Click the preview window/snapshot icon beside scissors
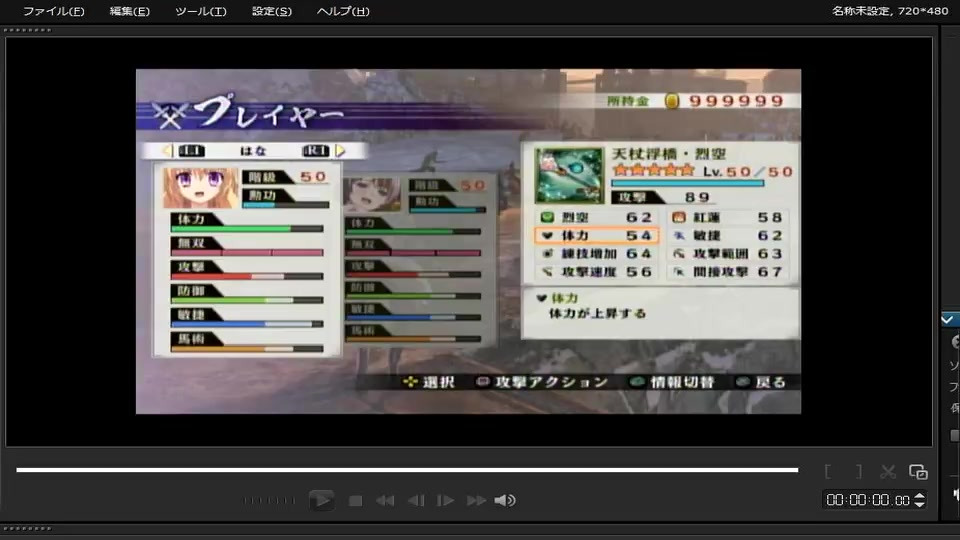960x540 pixels. coord(918,471)
